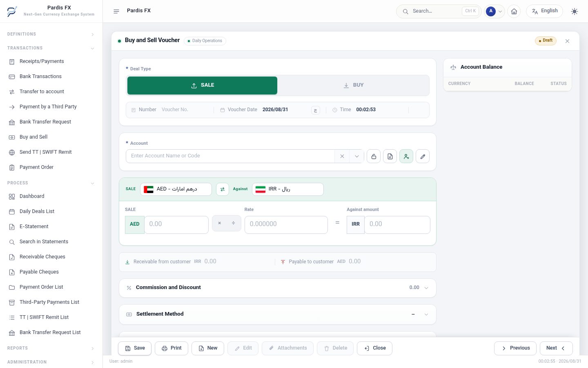Expand the ADMINISTRATION sidebar group
Image resolution: width=588 pixels, height=368 pixels.
(51, 362)
